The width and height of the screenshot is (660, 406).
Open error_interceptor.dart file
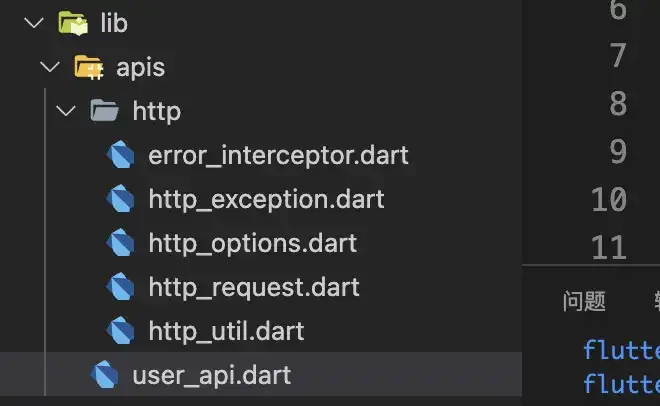tap(278, 155)
